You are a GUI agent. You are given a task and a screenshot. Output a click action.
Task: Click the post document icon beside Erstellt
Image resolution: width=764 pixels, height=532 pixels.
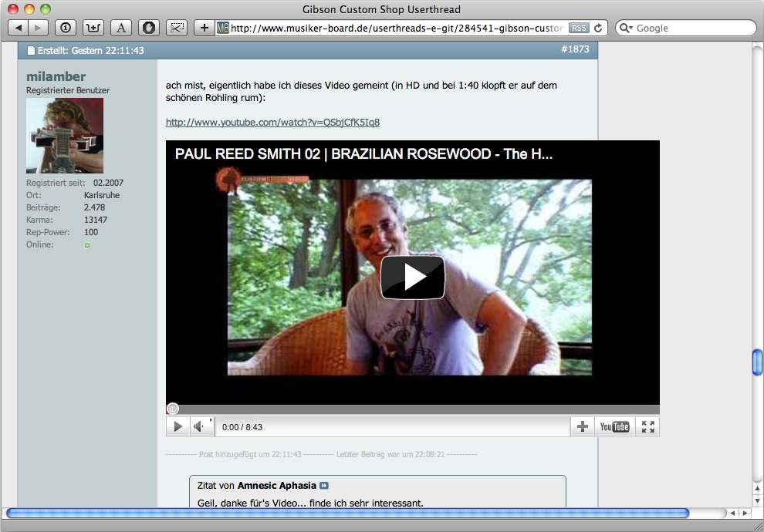(x=31, y=51)
